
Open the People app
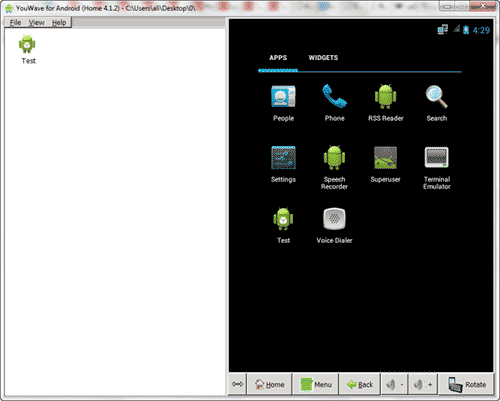click(x=283, y=103)
